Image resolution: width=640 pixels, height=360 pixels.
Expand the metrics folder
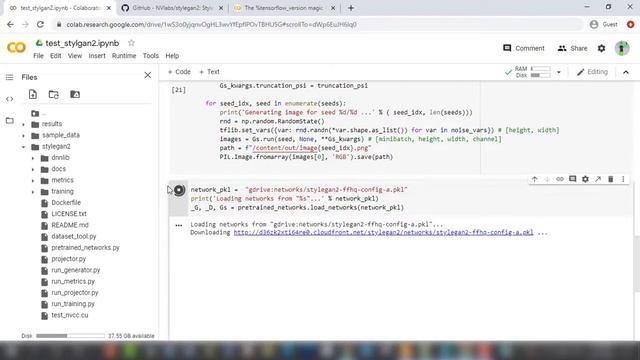33,180
